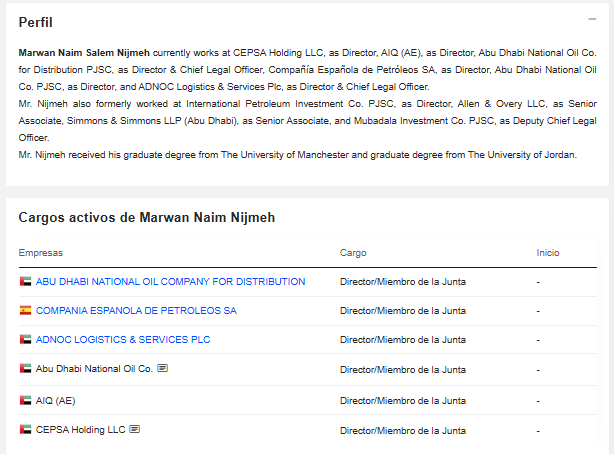Collapse the Perfil panel with the minus button

tap(592, 20)
